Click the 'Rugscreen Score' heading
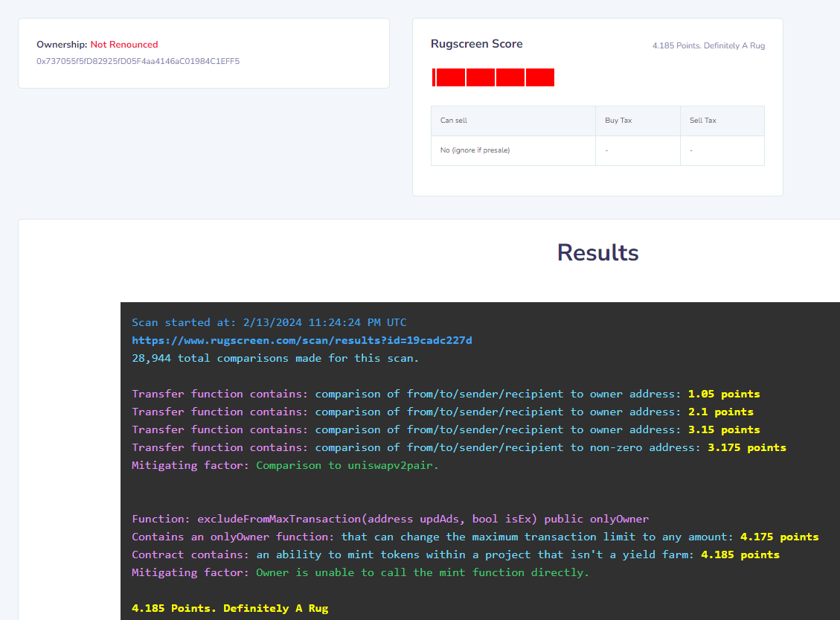840x620 pixels. tap(476, 44)
